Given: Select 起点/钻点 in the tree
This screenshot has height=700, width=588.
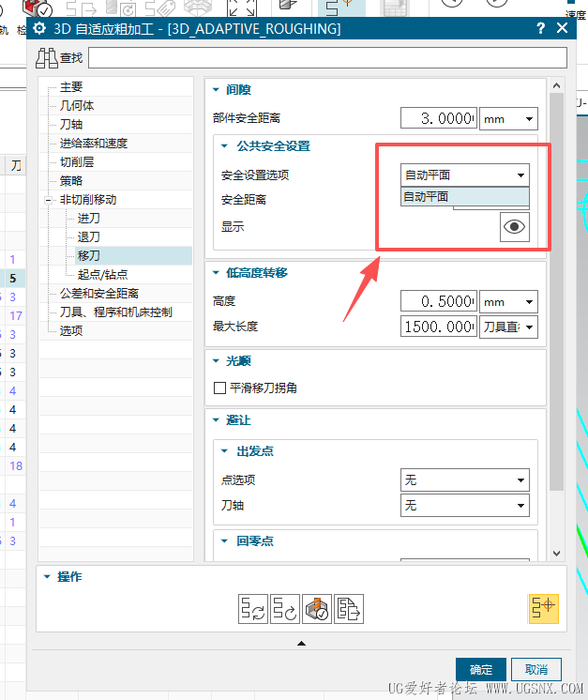Looking at the screenshot, I should [102, 275].
